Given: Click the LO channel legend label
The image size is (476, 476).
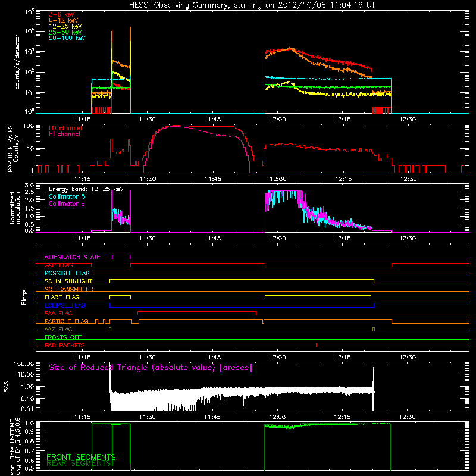Looking at the screenshot, I should (65, 128).
